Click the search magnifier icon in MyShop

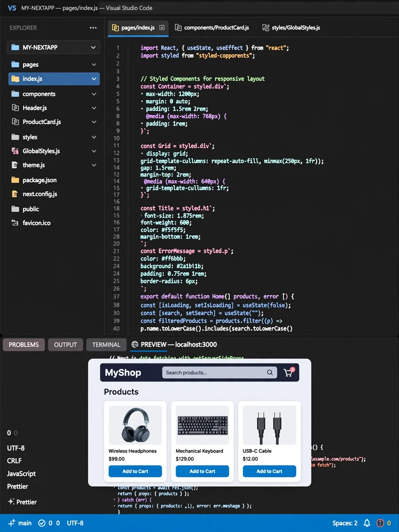(x=270, y=373)
